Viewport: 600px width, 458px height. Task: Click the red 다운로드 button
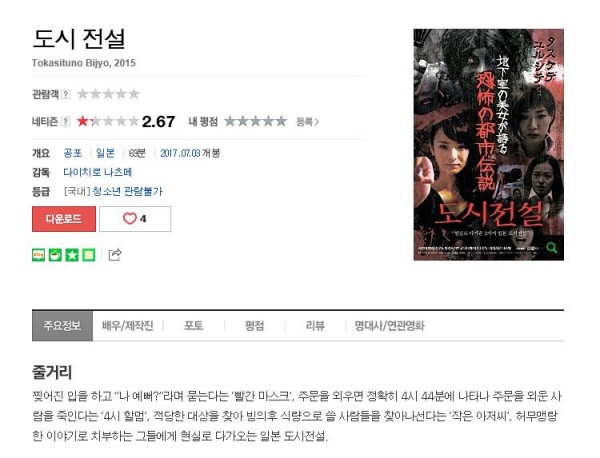(x=64, y=219)
